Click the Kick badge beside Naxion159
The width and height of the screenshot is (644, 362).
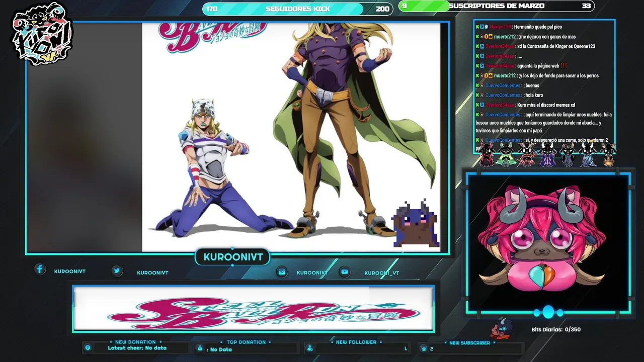coord(477,27)
